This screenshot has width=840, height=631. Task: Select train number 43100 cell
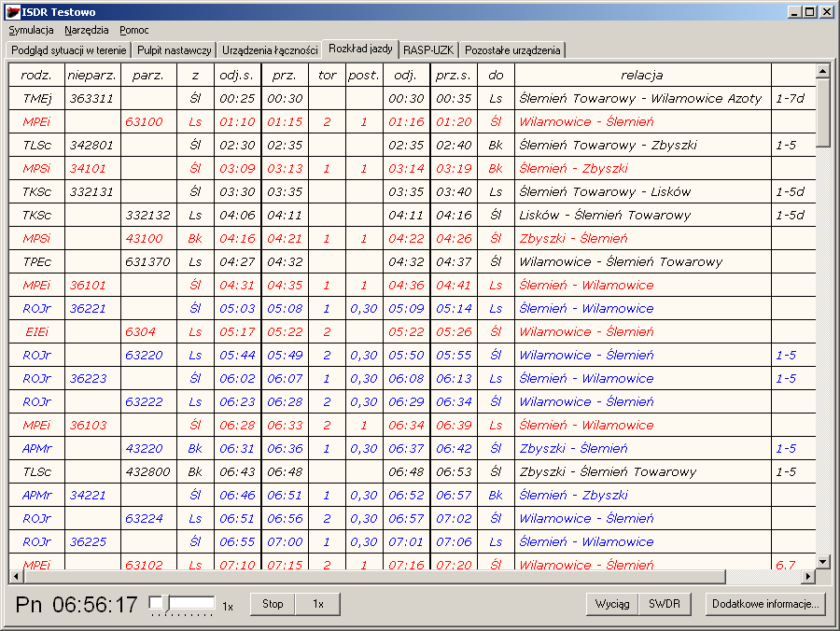[x=148, y=238]
